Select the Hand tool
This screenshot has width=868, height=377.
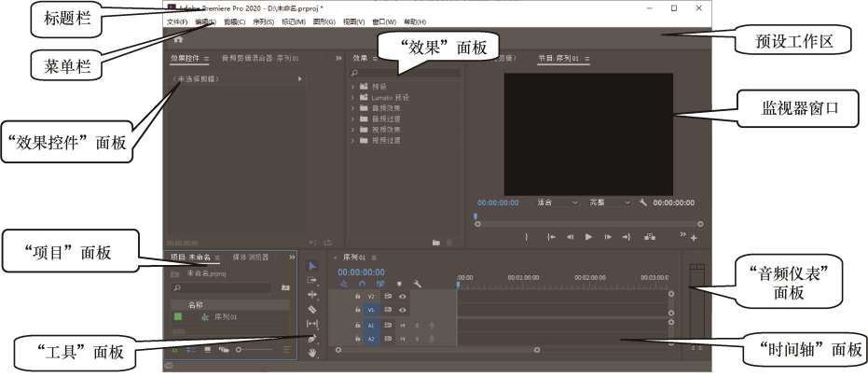point(312,354)
